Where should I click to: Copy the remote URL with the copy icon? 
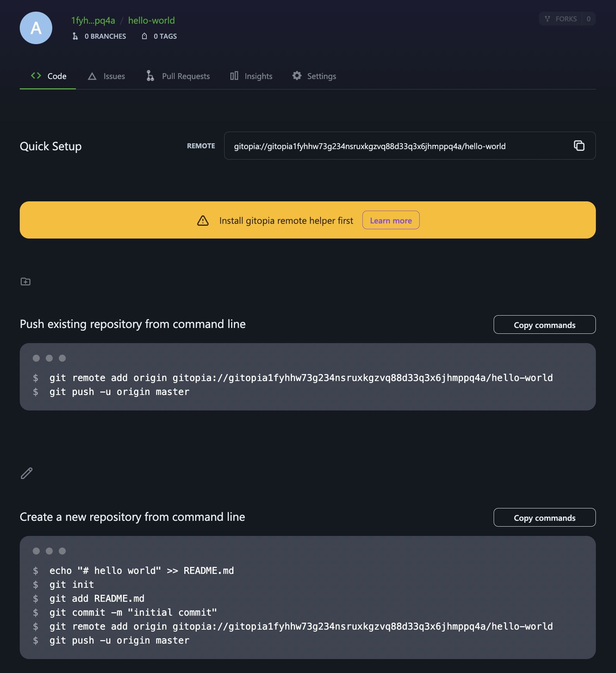click(579, 146)
